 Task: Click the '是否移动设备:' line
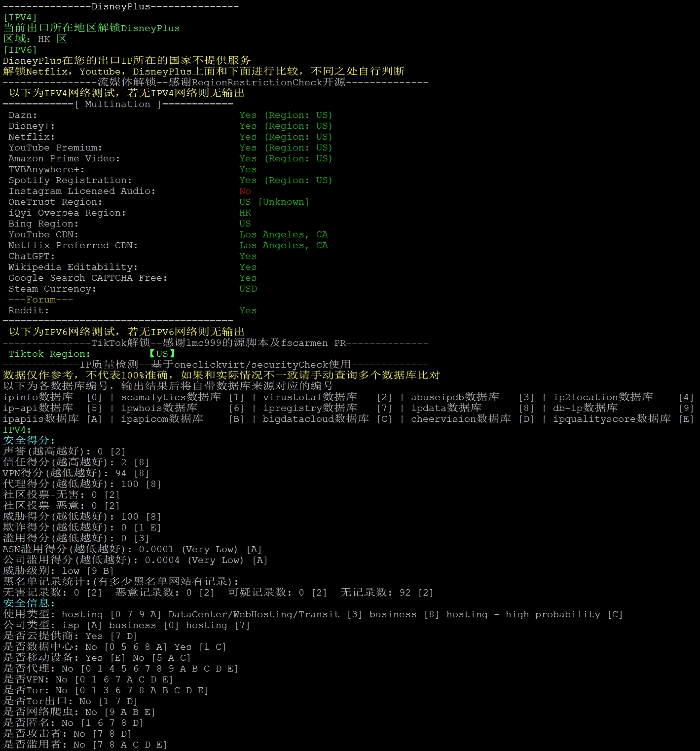coord(97,658)
